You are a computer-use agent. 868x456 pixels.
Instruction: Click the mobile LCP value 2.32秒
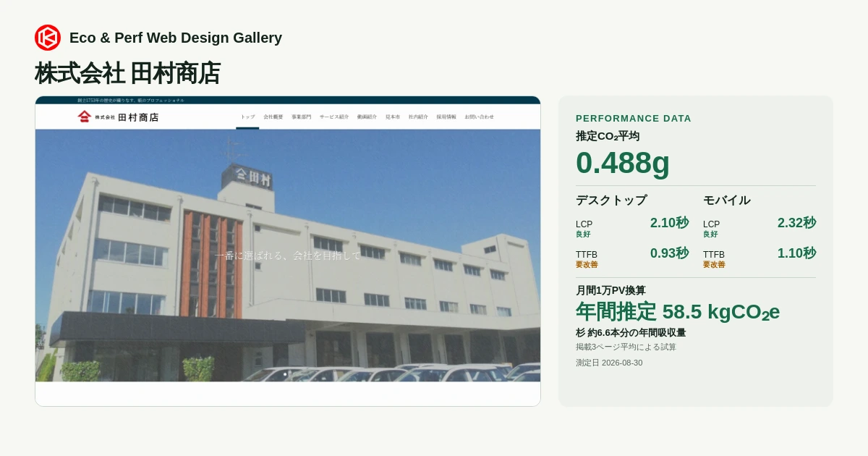click(x=796, y=223)
